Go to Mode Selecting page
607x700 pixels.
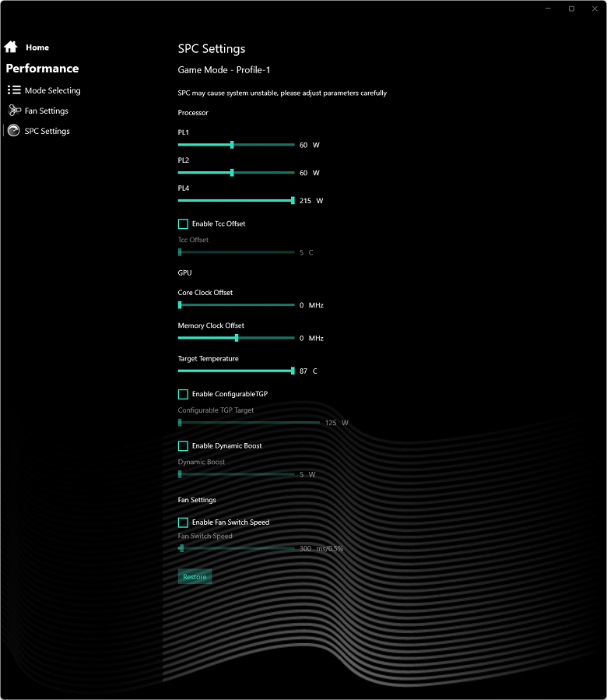53,90
